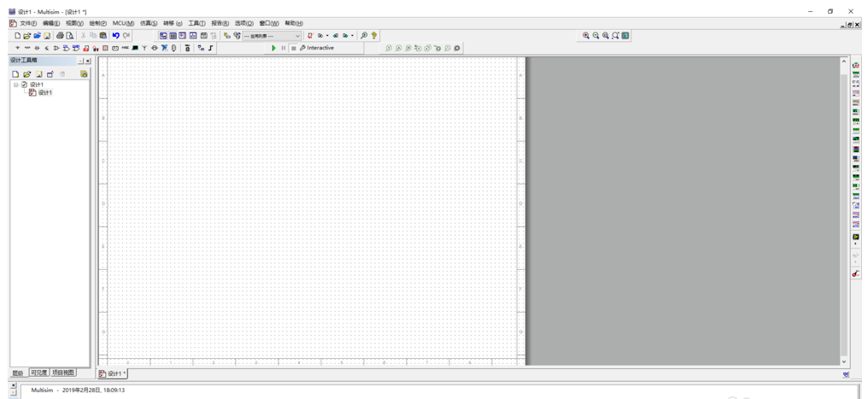Open the 仿真(S) menu
The image size is (868, 399).
tap(149, 24)
